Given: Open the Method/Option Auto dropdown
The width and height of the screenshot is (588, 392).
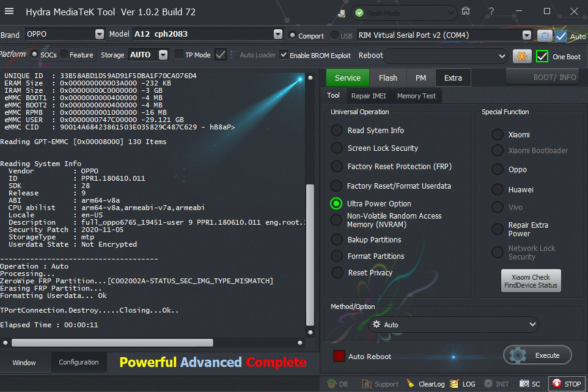Looking at the screenshot, I should coord(532,325).
